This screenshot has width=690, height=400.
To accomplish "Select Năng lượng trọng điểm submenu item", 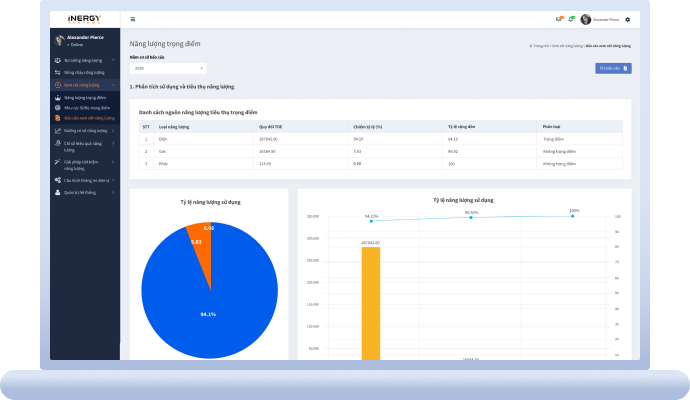I will [x=84, y=98].
